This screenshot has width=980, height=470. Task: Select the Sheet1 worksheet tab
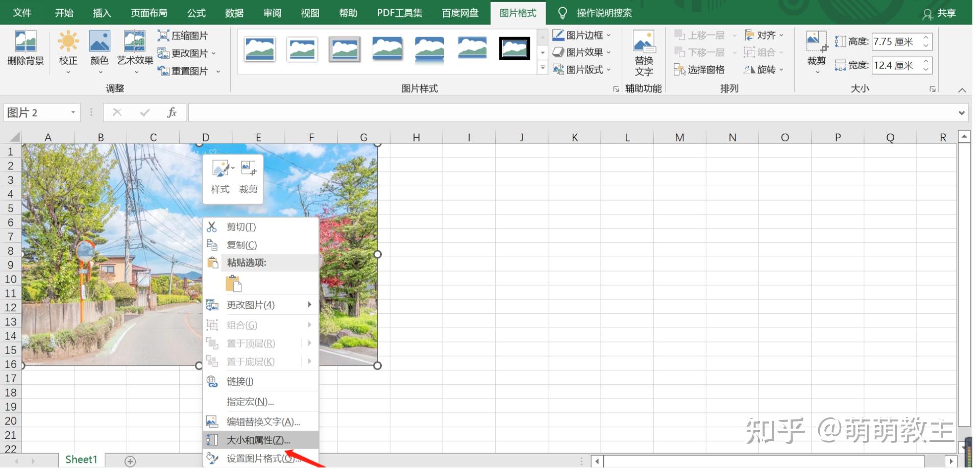click(x=81, y=460)
